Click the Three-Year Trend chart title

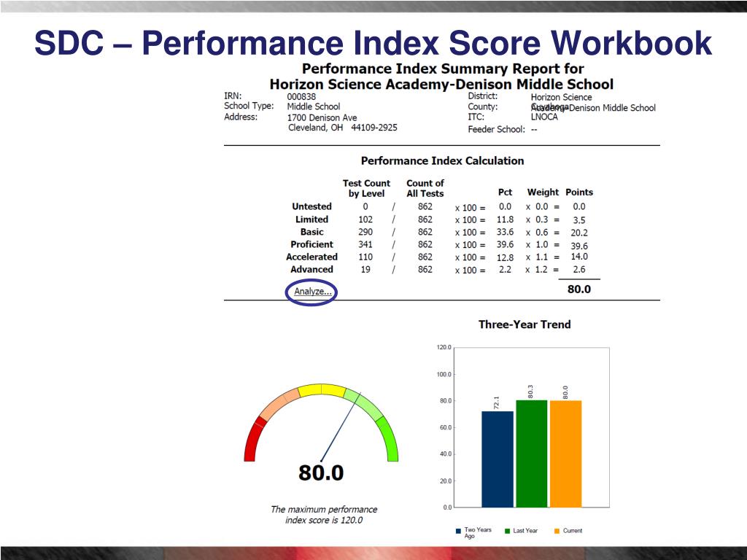(525, 324)
